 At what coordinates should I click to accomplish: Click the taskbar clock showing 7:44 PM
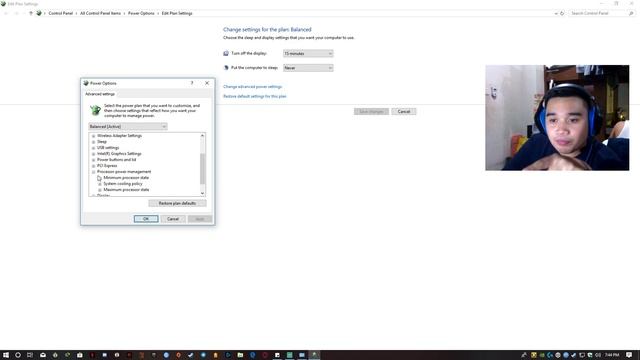coord(612,355)
